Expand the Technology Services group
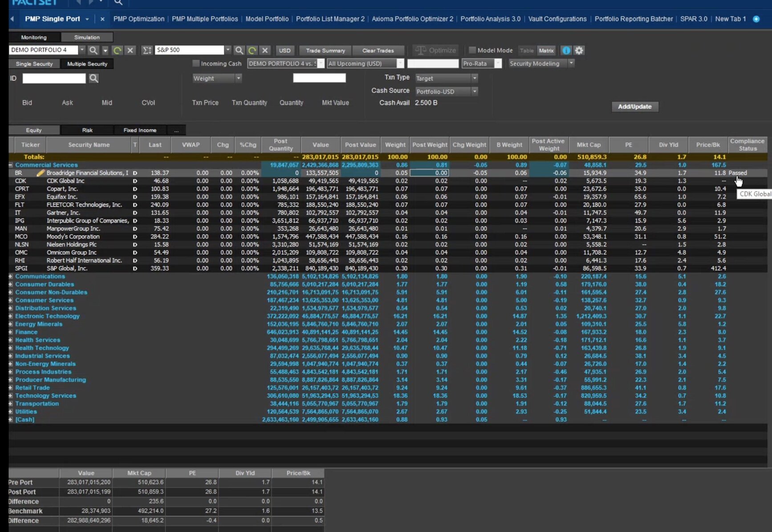Screen dimensions: 772x532 (11, 396)
